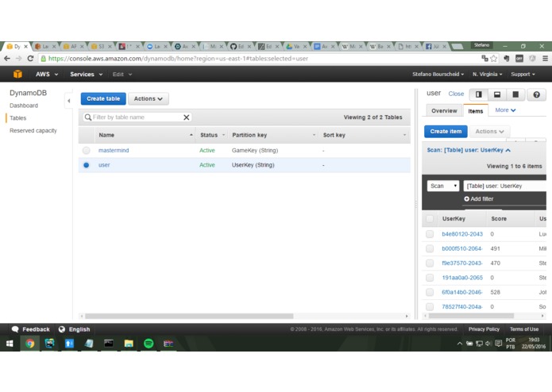Viewport: 552px width, 392px height.
Task: Show hidden system tray icons
Action: (460, 344)
